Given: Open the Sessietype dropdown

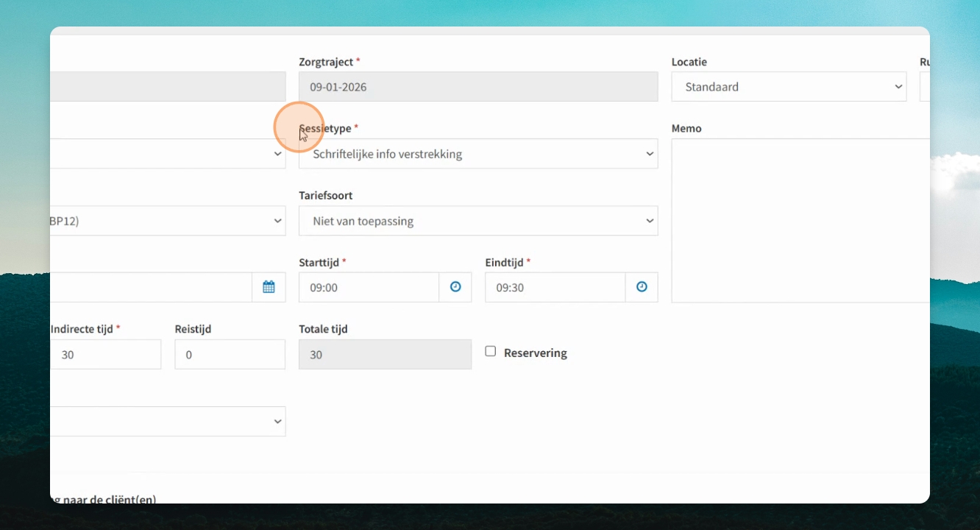Looking at the screenshot, I should [x=478, y=154].
